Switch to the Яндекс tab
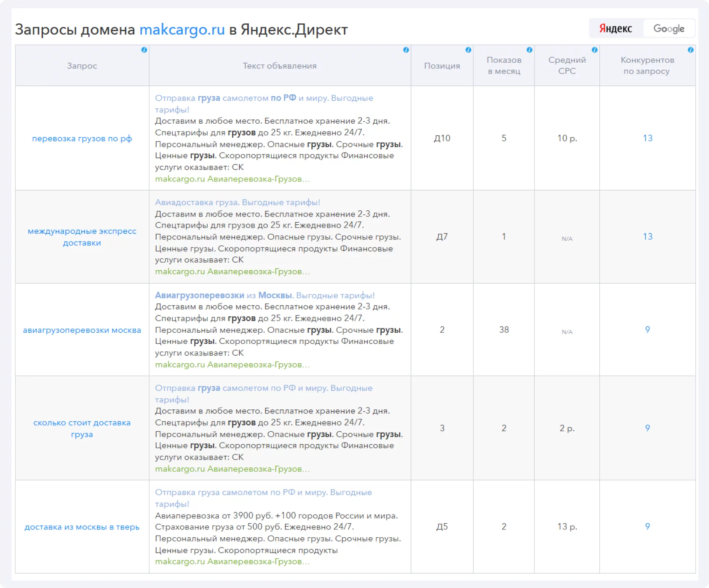Screen dimensions: 709x588 click(615, 28)
